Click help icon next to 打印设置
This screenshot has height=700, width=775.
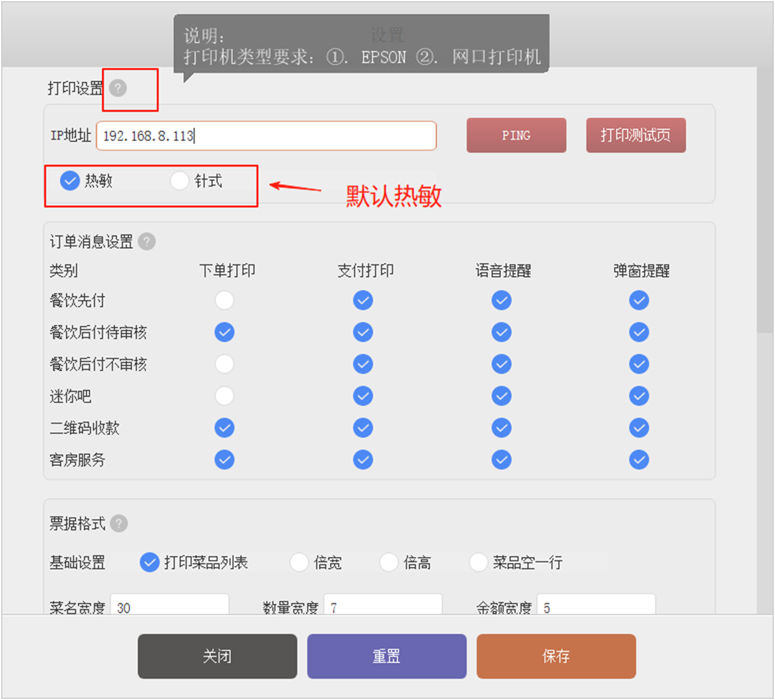(118, 88)
